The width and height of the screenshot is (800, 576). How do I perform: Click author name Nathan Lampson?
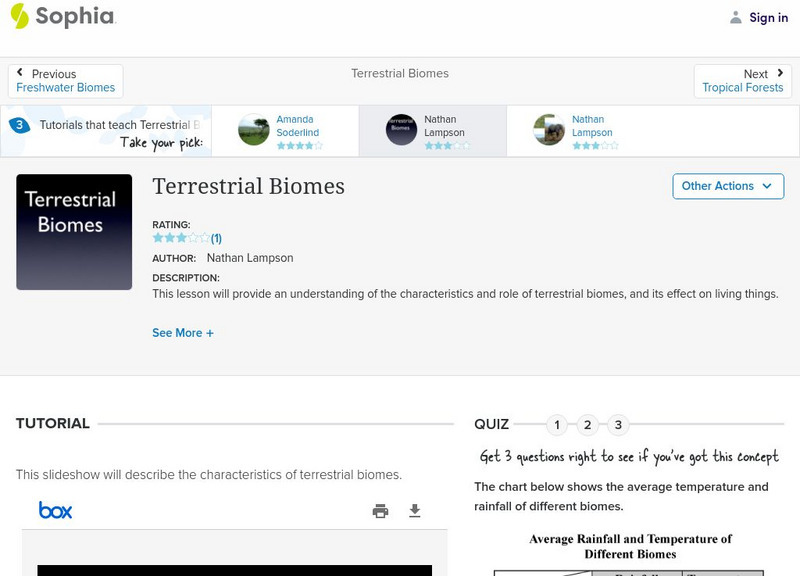click(x=250, y=258)
